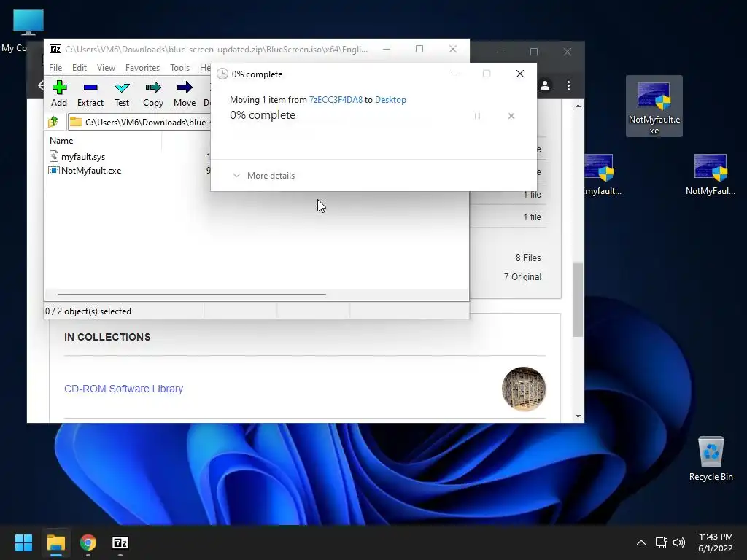Open the volume control in the tray
This screenshot has width=747, height=560.
click(679, 542)
